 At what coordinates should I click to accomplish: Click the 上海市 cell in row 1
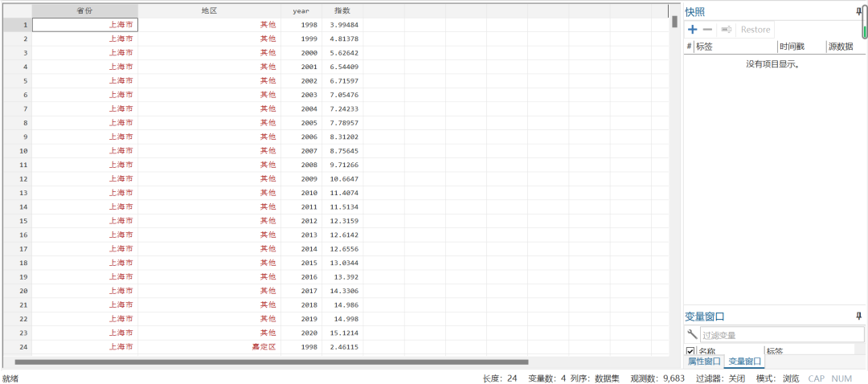point(84,25)
